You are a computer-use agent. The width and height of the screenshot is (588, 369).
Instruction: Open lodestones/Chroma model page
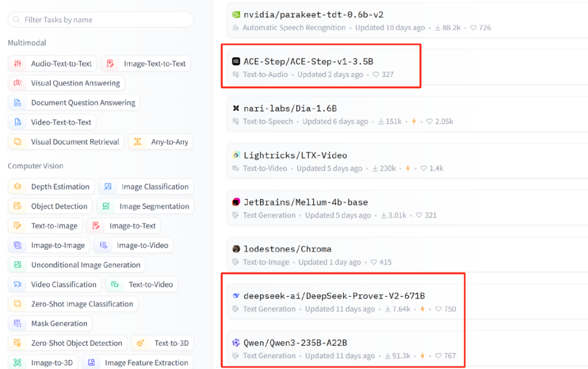[288, 249]
